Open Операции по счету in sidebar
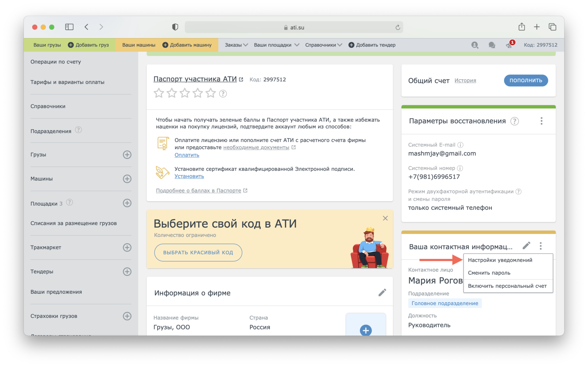Screen dimensions: 588x367 point(56,62)
